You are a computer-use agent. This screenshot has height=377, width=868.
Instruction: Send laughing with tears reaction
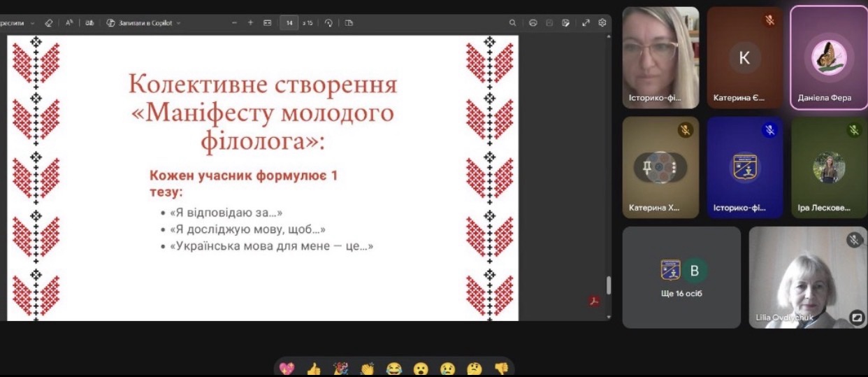(394, 368)
